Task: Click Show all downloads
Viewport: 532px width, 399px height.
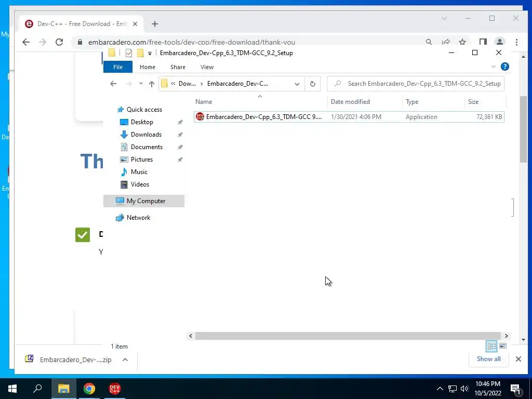Action: point(488,359)
